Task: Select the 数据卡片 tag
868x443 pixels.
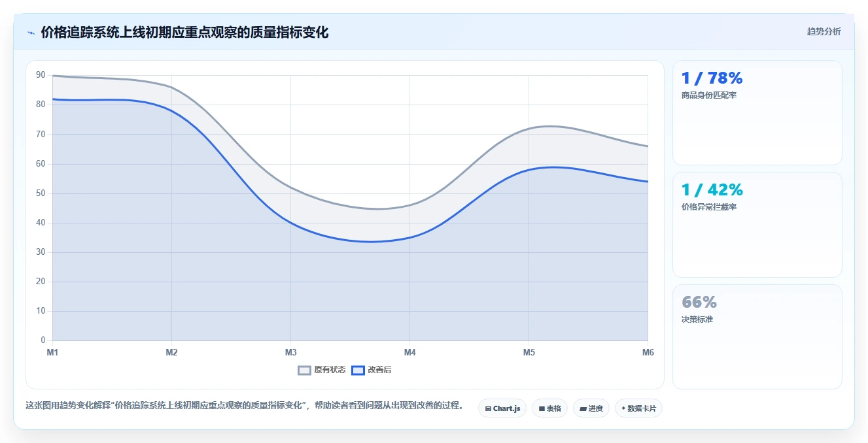Action: click(638, 408)
